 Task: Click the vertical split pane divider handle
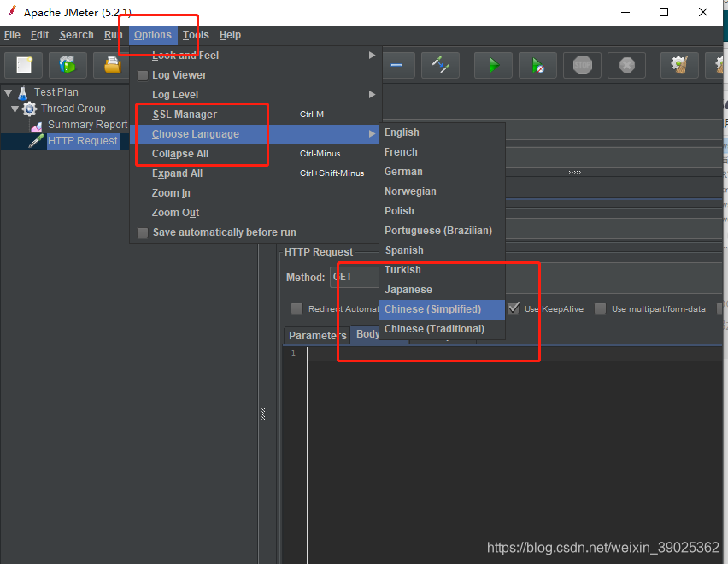pyautogui.click(x=263, y=414)
